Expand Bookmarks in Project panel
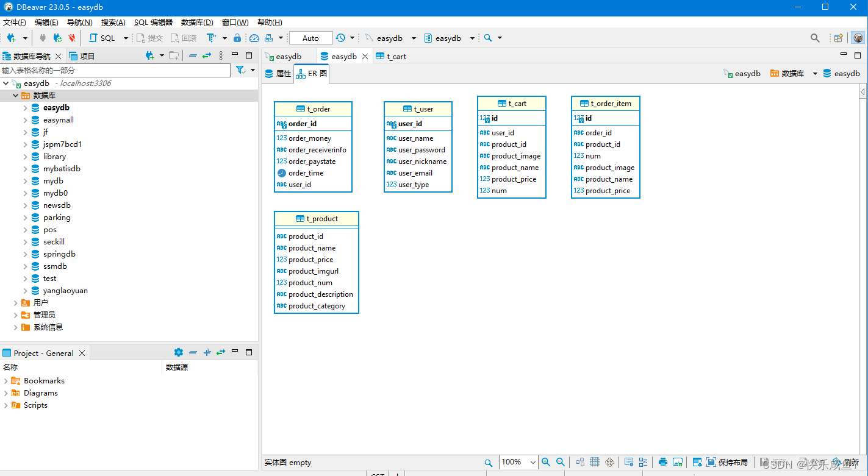The height and width of the screenshot is (476, 868). tap(6, 381)
